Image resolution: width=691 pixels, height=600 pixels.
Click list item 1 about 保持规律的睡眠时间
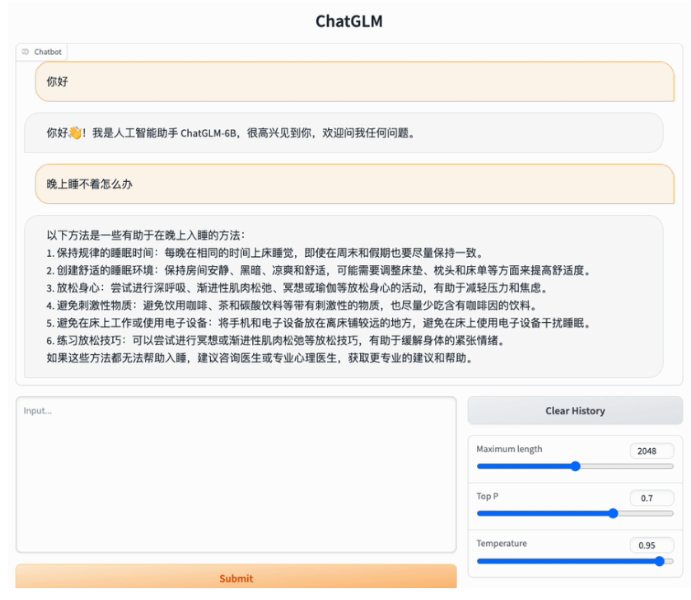click(265, 253)
